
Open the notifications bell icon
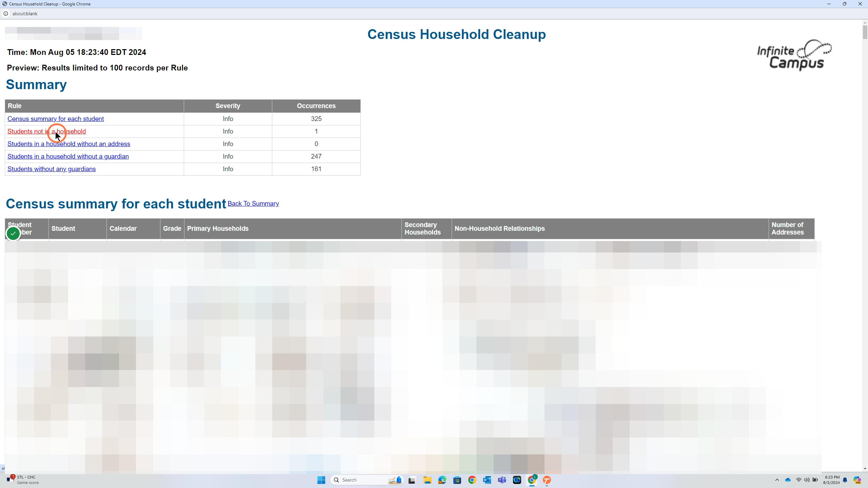coord(845,480)
